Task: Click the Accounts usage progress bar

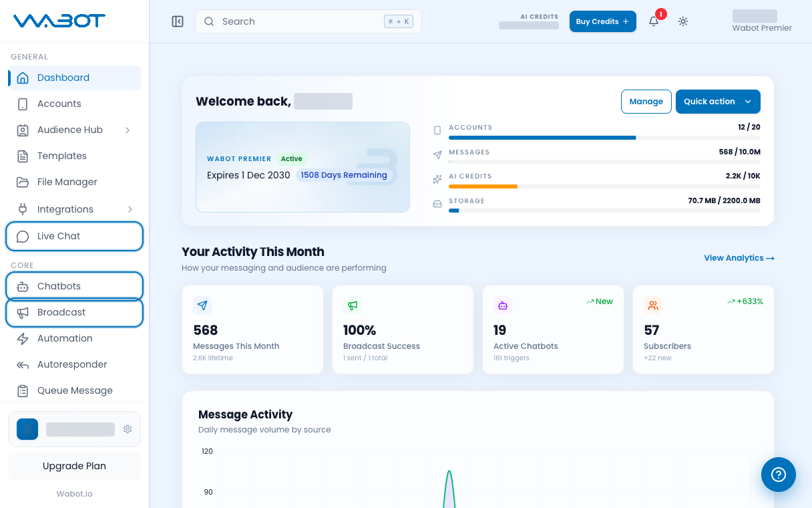Action: [604, 138]
